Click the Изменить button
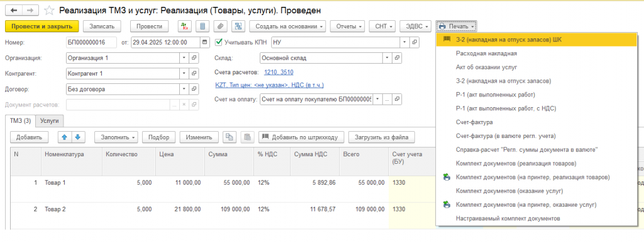Image resolution: width=644 pixels, height=242 pixels. [x=199, y=137]
